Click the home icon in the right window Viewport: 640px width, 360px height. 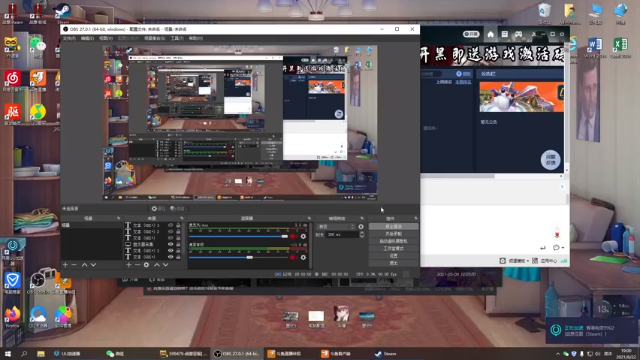(x=490, y=34)
